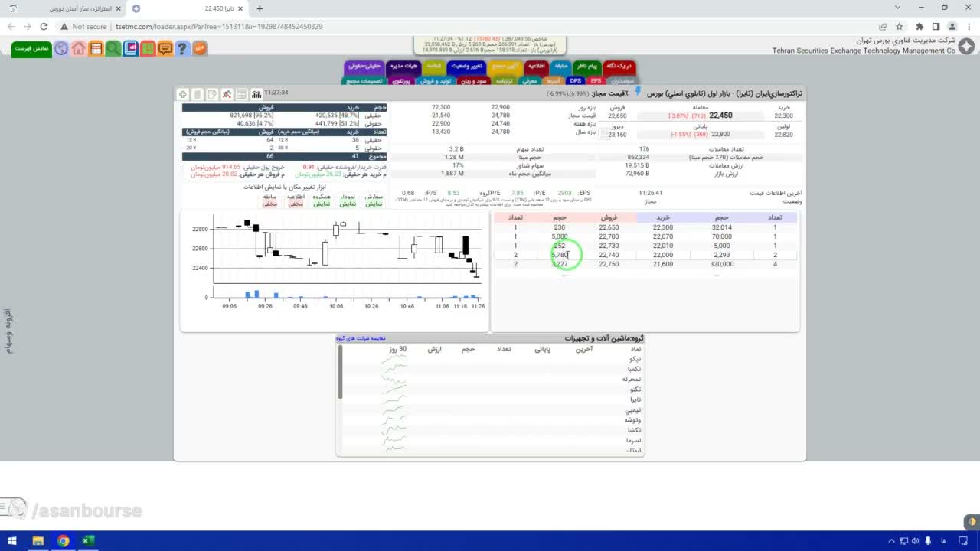Click the تمحرکه symbol in group list
The height and width of the screenshot is (551, 980).
632,379
